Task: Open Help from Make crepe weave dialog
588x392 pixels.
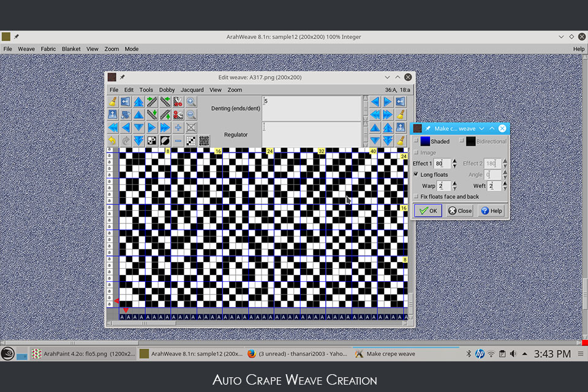Action: click(492, 211)
